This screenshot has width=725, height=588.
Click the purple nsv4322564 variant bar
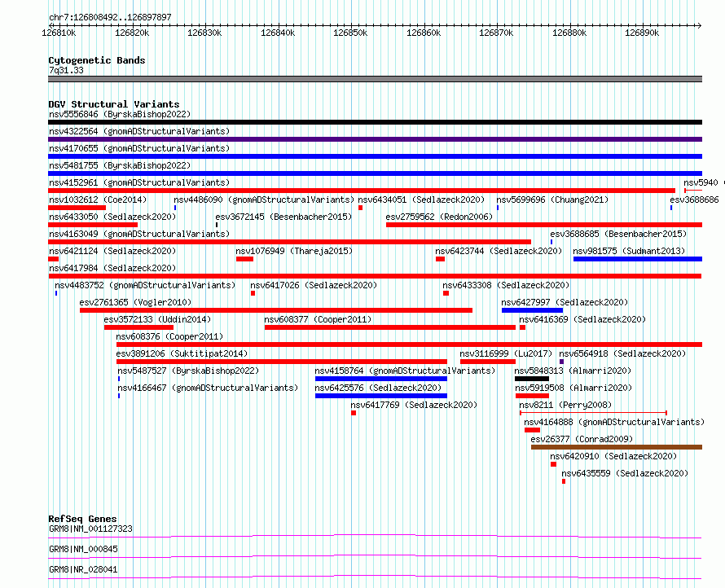(375, 139)
